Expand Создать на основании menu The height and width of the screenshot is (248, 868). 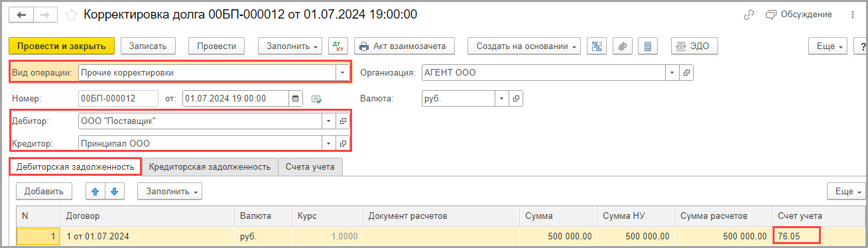525,46
